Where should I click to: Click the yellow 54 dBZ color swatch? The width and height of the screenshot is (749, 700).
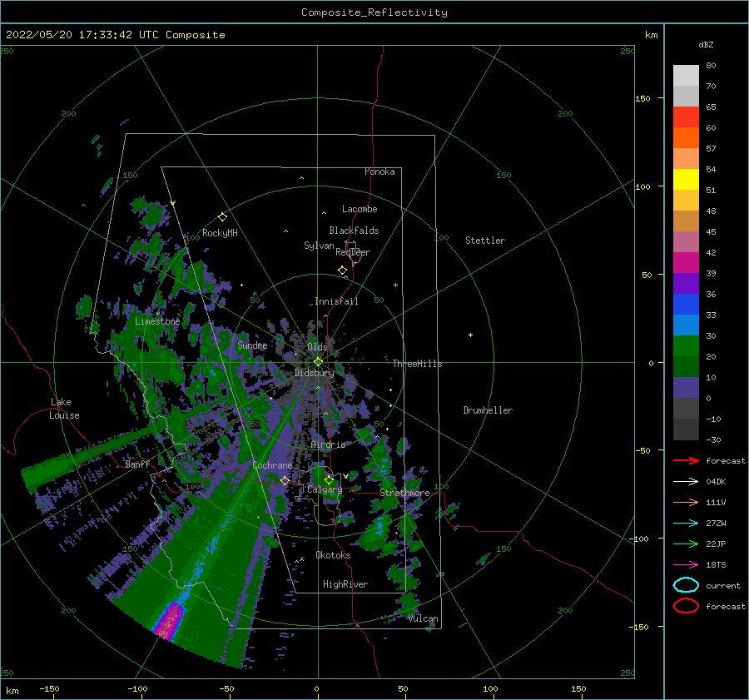[686, 179]
